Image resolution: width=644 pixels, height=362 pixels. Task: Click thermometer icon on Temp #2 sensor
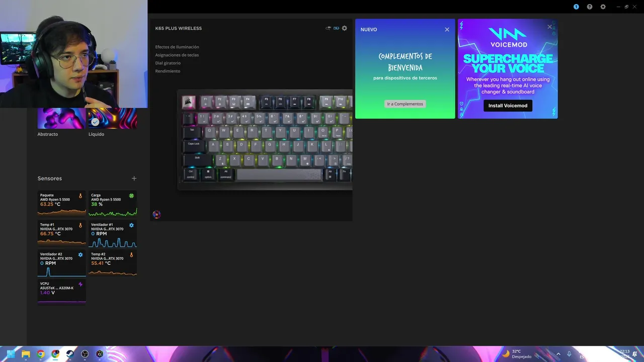[x=131, y=255]
